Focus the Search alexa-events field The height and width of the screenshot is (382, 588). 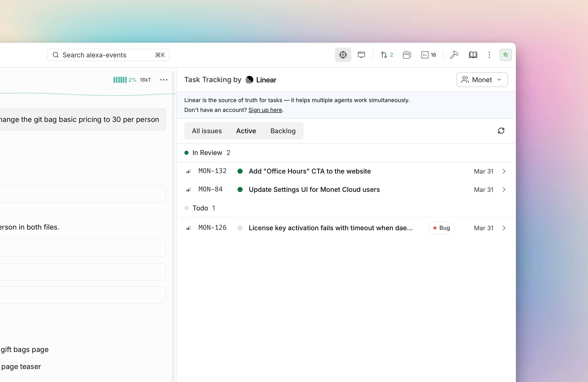[108, 55]
